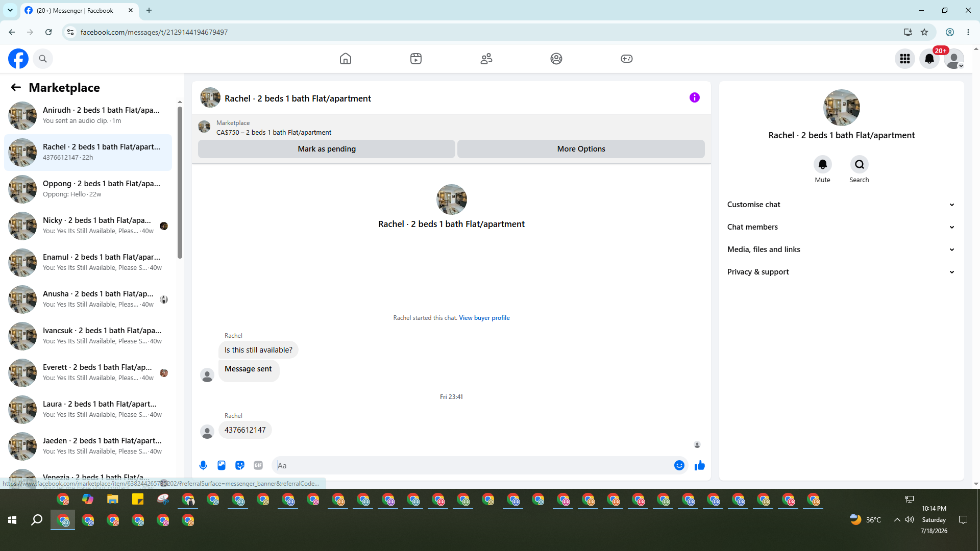Choose a GIF from the GIF icon
The width and height of the screenshot is (980, 551).
point(258,465)
